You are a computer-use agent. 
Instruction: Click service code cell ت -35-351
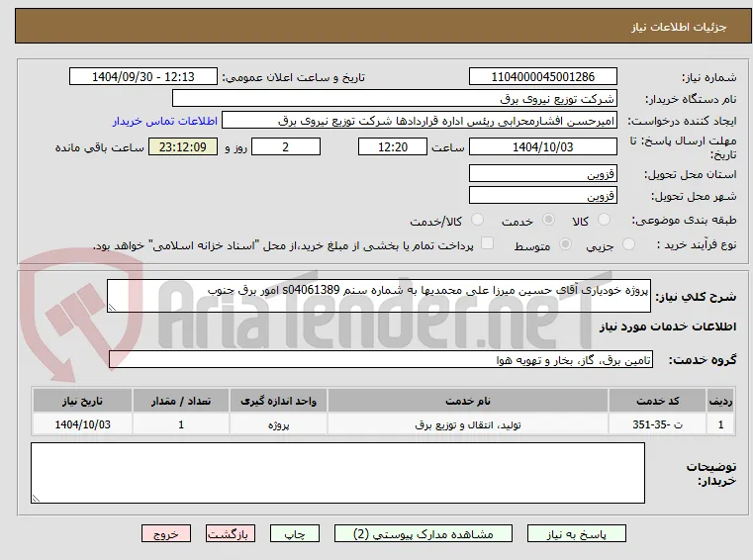point(657,425)
